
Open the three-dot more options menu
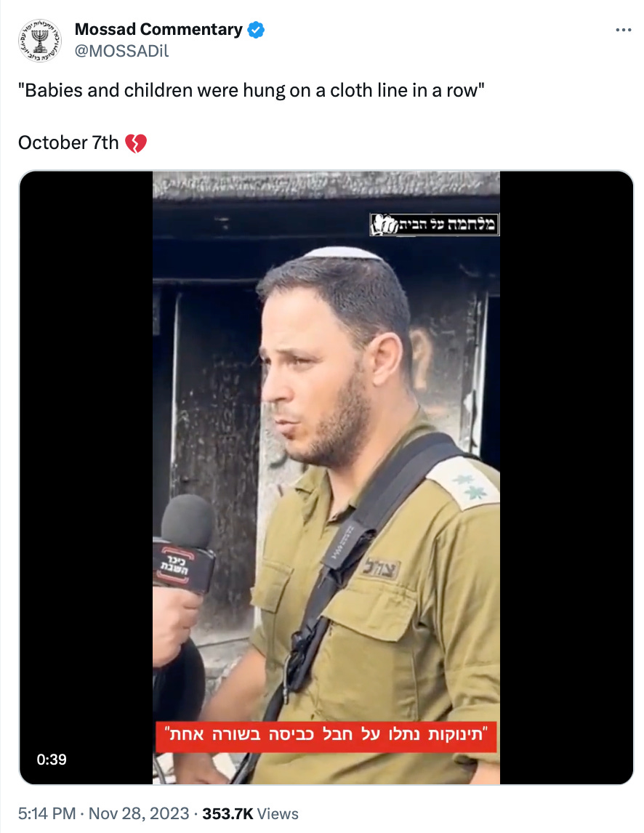pyautogui.click(x=623, y=30)
